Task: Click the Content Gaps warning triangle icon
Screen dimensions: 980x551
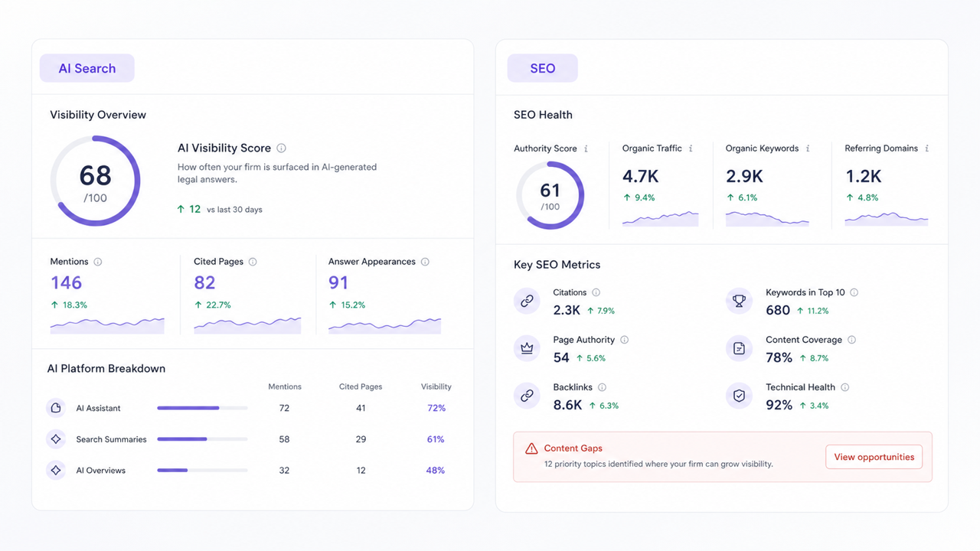Action: tap(531, 448)
